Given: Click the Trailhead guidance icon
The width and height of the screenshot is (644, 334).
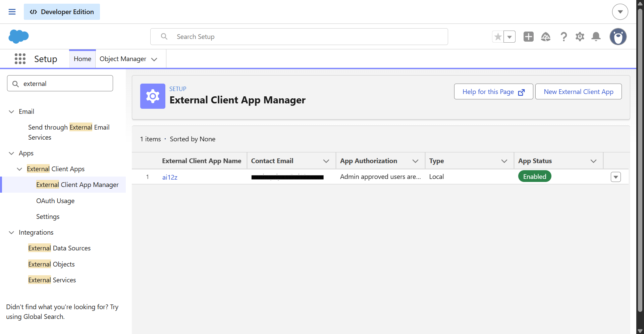Looking at the screenshot, I should tap(546, 37).
